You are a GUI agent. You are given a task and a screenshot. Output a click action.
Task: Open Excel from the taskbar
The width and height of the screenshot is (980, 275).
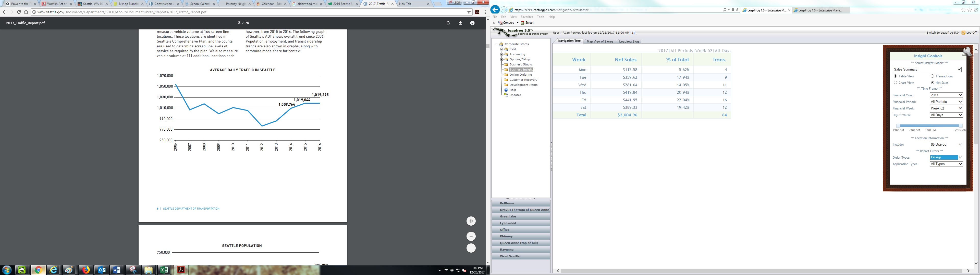coord(164,270)
